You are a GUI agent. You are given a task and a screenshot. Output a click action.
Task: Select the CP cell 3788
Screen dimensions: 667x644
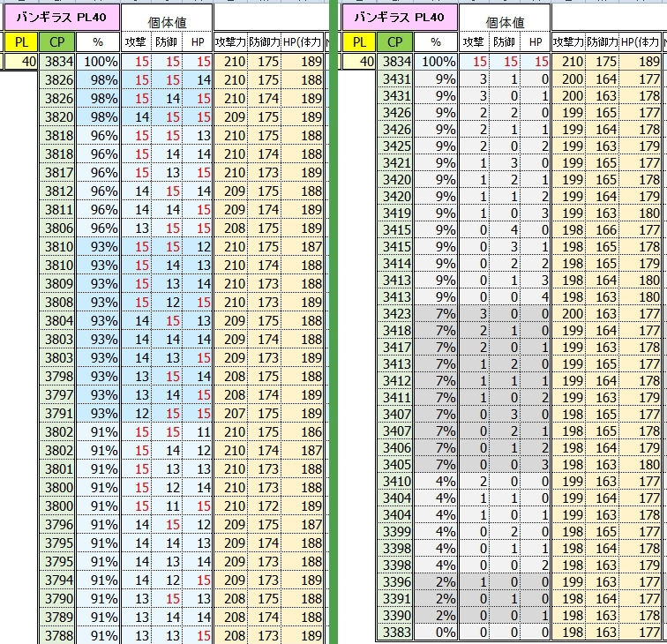coord(57,635)
